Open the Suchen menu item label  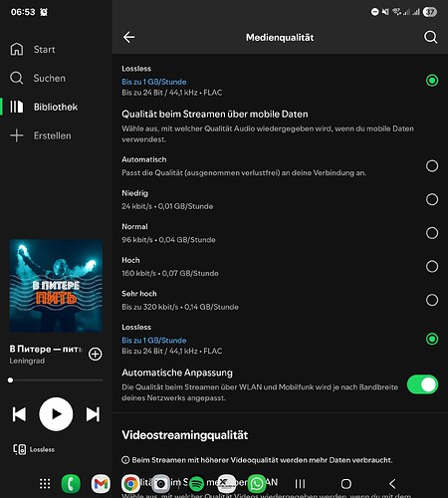click(x=49, y=79)
